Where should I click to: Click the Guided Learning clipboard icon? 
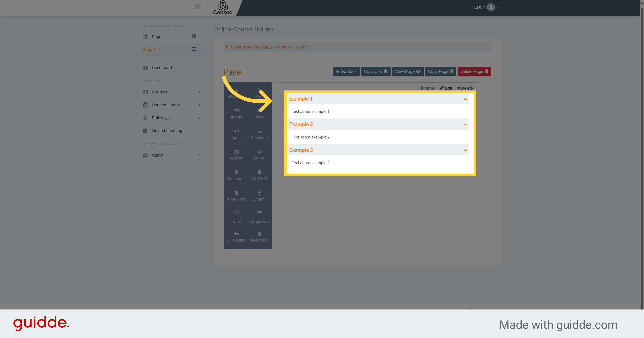(145, 130)
